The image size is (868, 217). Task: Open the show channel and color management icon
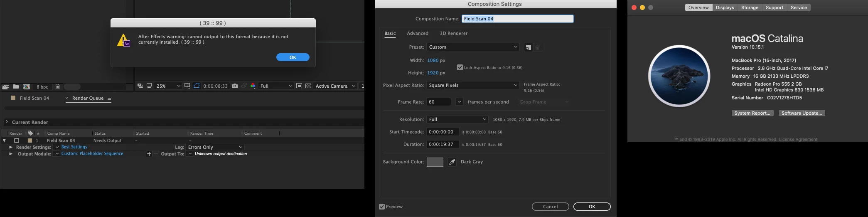pyautogui.click(x=253, y=86)
